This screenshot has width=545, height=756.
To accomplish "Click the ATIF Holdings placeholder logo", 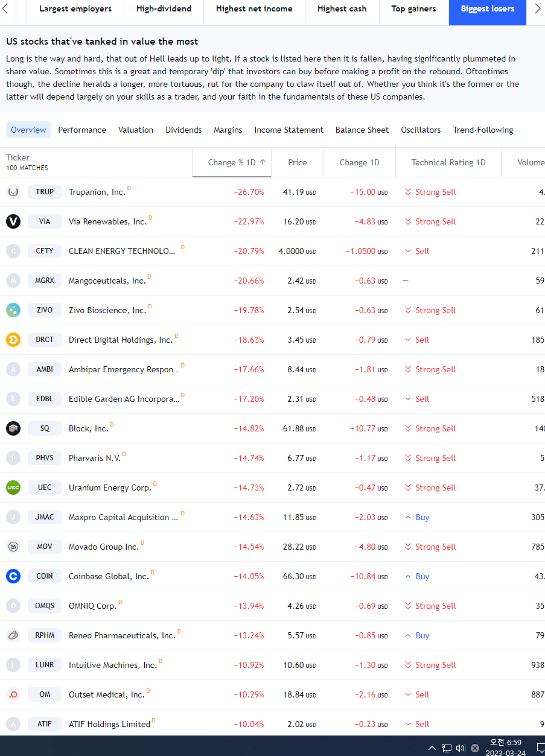I will 13,724.
